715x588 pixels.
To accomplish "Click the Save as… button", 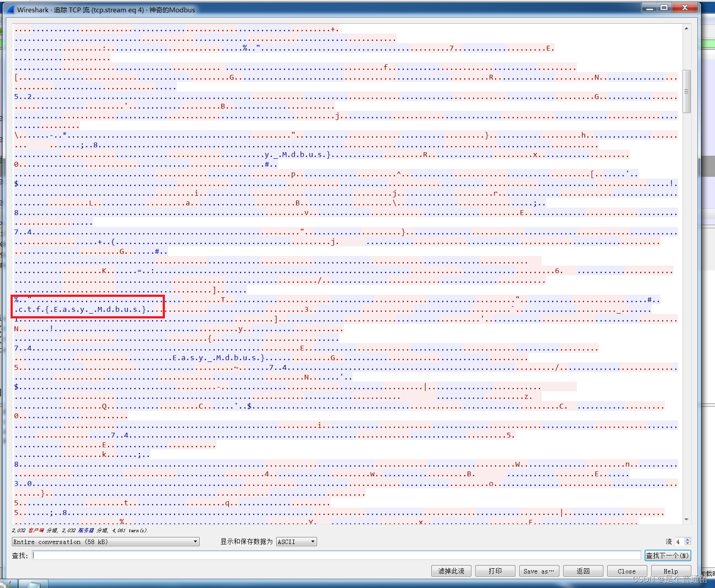I will tap(539, 571).
